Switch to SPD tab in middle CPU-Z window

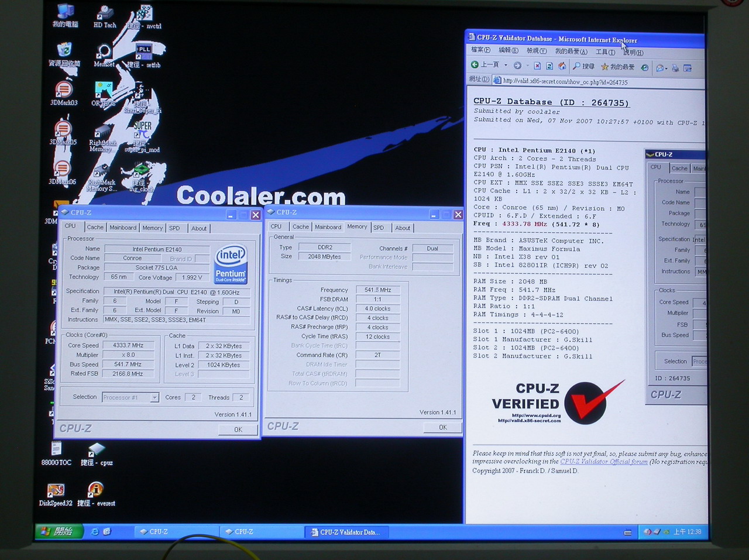[x=379, y=228]
